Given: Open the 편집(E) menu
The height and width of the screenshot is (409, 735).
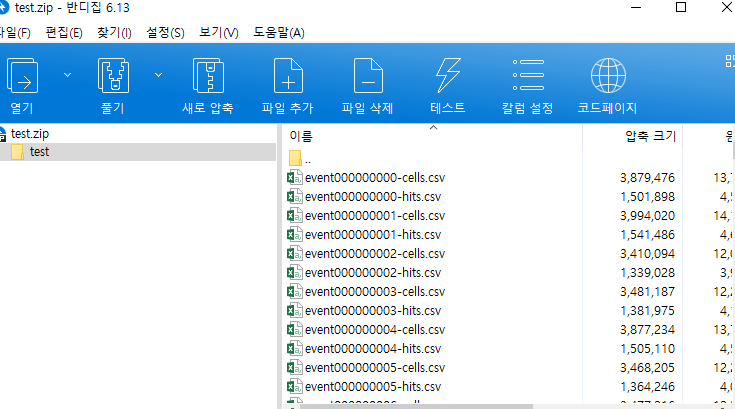Looking at the screenshot, I should pyautogui.click(x=64, y=33).
